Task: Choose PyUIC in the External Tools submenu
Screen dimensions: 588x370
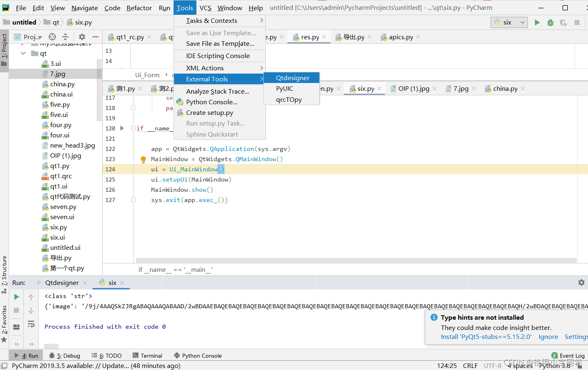Action: click(285, 89)
